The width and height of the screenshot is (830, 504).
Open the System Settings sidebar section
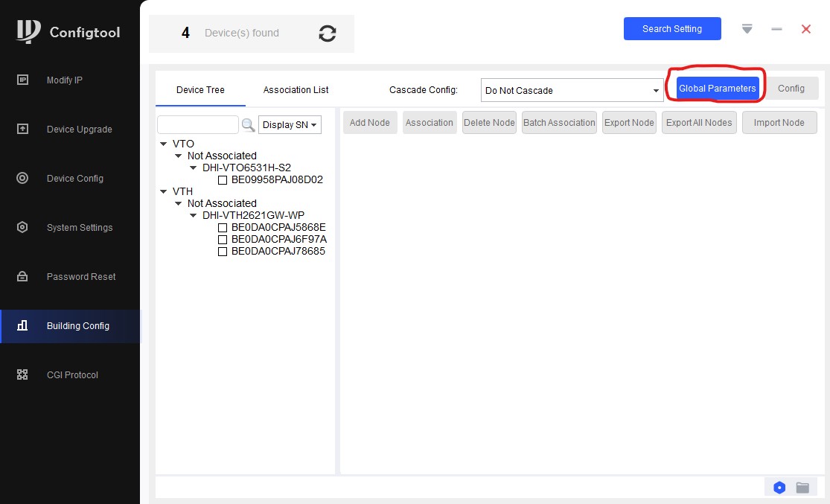(79, 228)
